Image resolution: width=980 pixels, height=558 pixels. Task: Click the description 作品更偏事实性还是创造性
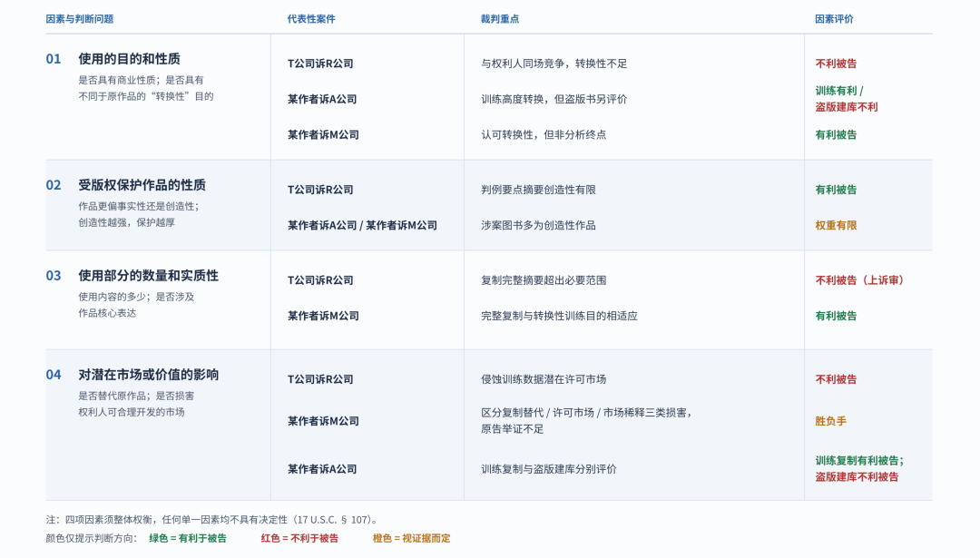[x=138, y=206]
